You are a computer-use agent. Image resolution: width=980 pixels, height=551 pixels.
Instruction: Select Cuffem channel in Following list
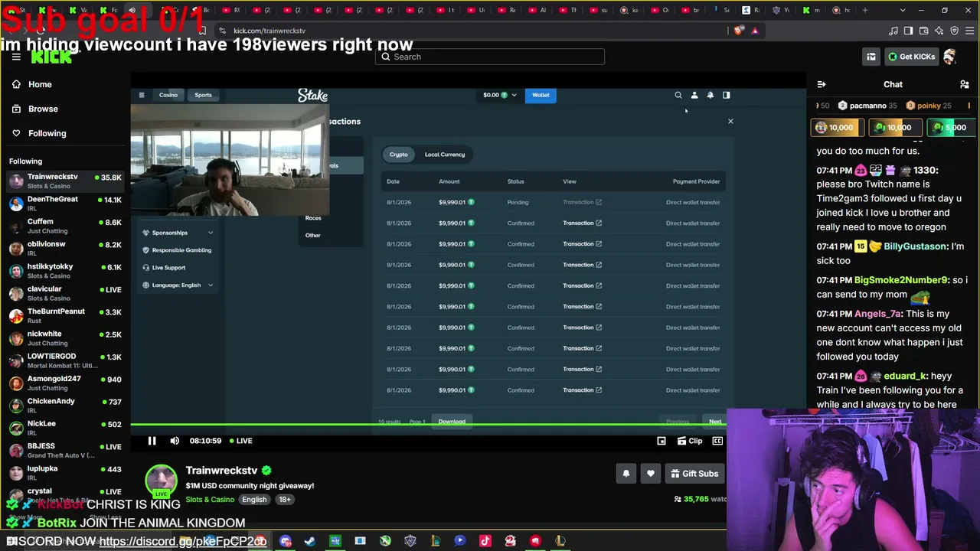[65, 226]
